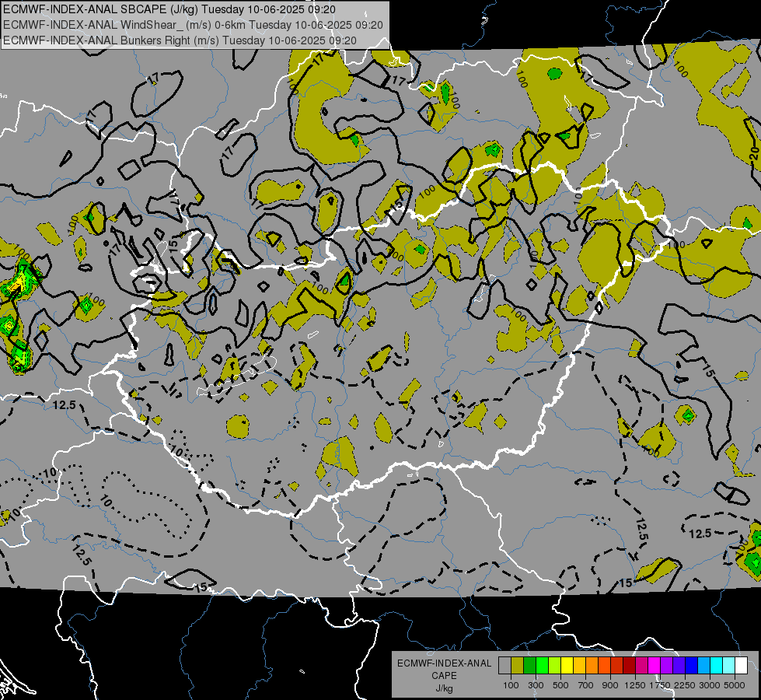Click the Bunkers Right header line
This screenshot has width=761, height=700.
point(180,40)
